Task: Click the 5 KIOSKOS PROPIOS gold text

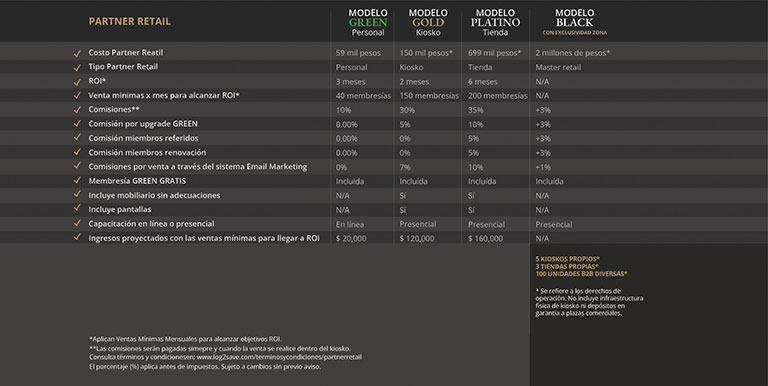Action: pos(568,259)
